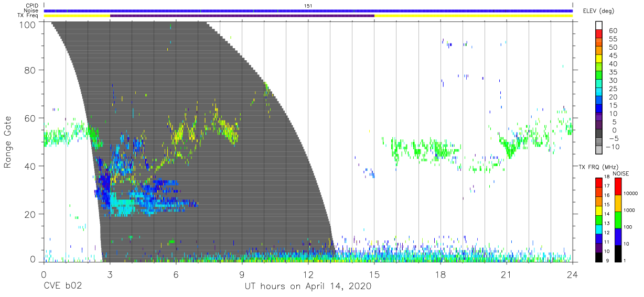This screenshot has width=644, height=297.
Task: Select the yellow segment of ELEV colorbar
Action: point(599,60)
